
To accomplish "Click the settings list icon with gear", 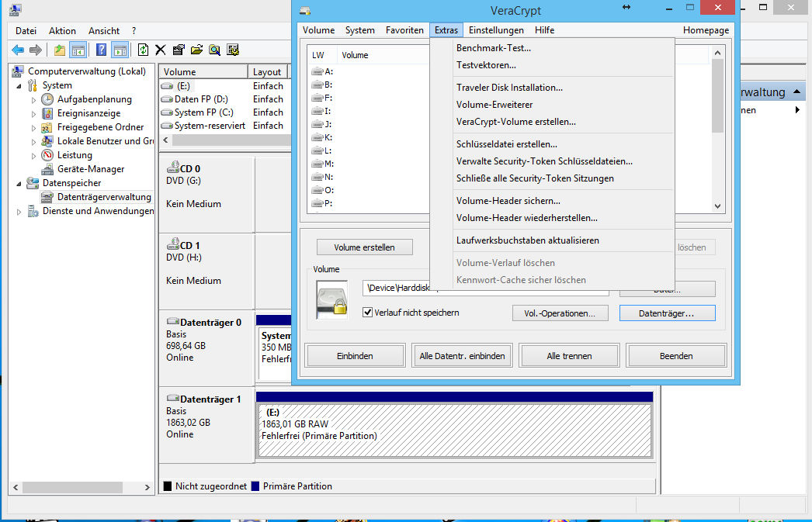I will (233, 50).
